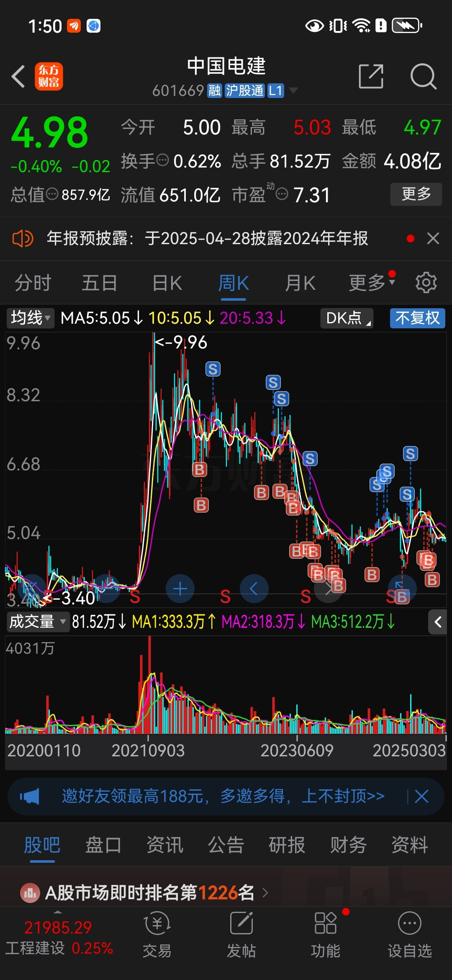This screenshot has height=980, width=452.
Task: Tap the 市盈 info circle icon
Action: [282, 194]
